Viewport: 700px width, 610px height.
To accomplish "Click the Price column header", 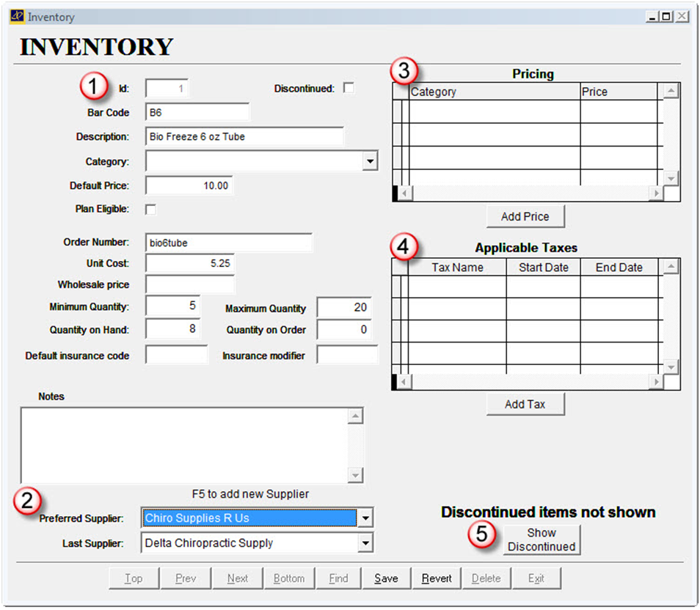I will pos(619,92).
